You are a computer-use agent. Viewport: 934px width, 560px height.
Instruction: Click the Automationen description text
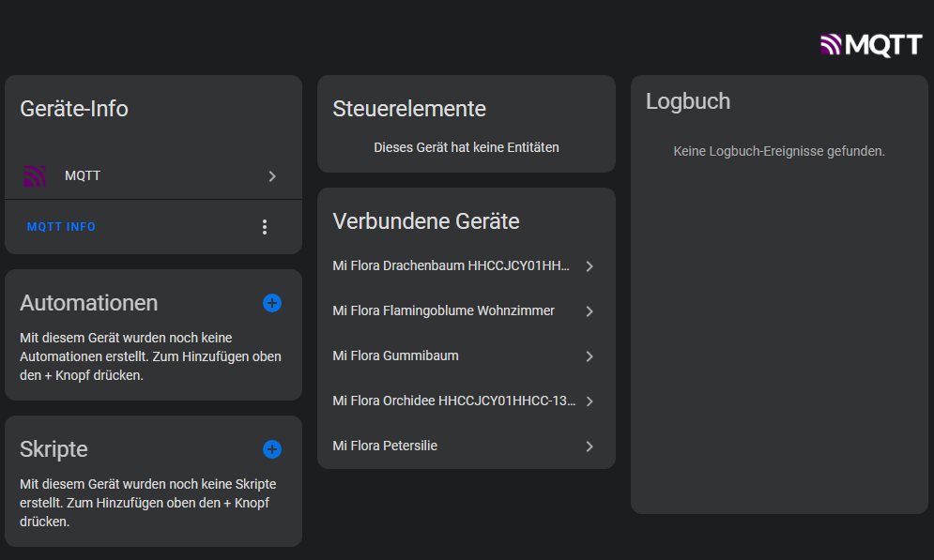tap(151, 356)
